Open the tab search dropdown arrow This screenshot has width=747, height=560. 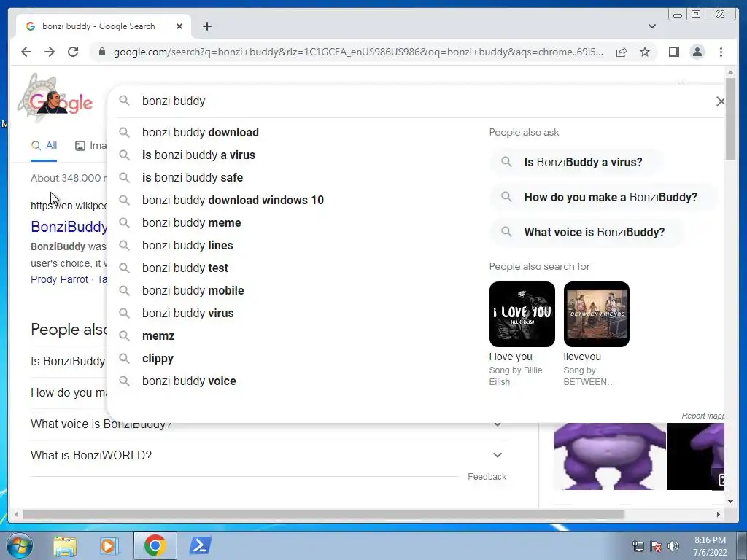click(651, 26)
